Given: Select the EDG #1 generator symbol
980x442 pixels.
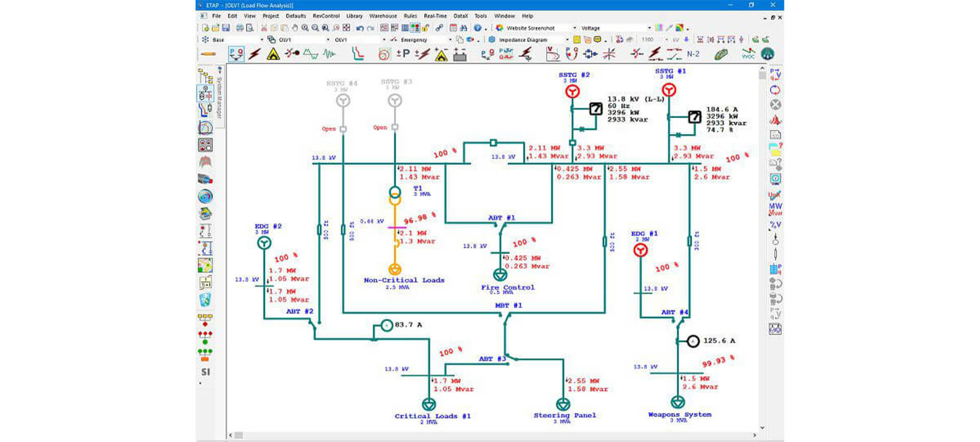Looking at the screenshot, I should point(641,250).
